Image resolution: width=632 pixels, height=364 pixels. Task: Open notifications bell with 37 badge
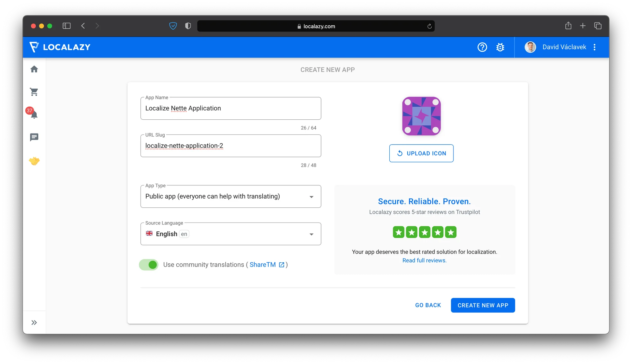[x=34, y=114]
